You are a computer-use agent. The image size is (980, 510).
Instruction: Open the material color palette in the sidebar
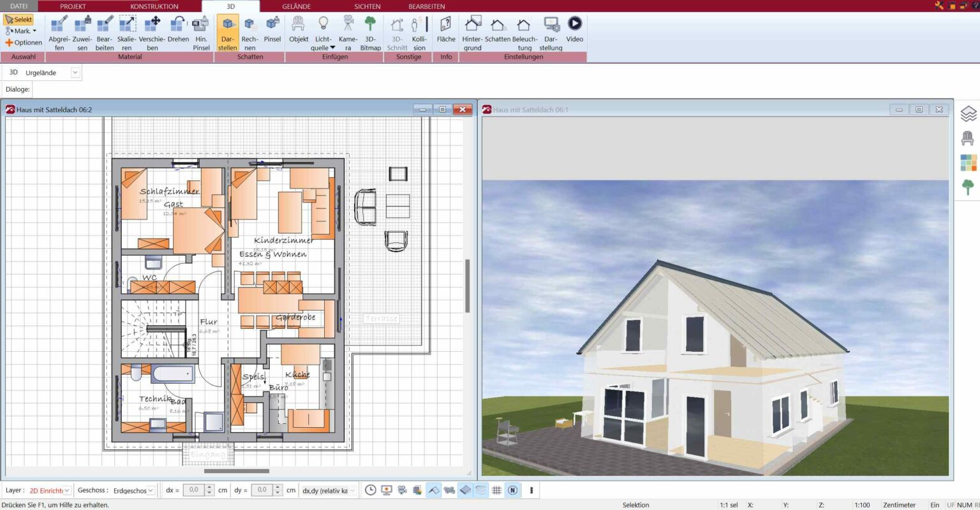click(969, 163)
